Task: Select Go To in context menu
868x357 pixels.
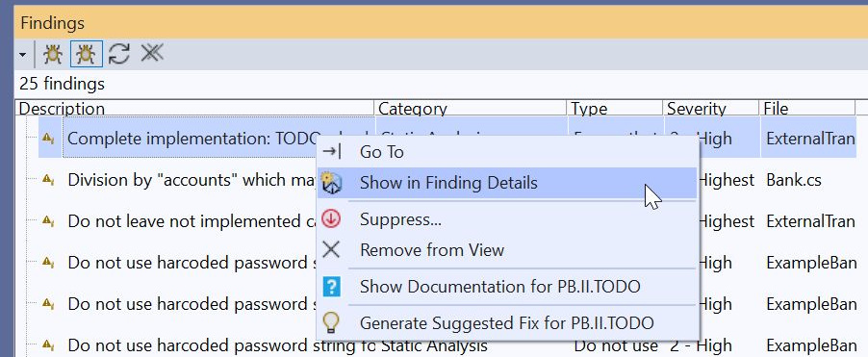Action: tap(381, 152)
